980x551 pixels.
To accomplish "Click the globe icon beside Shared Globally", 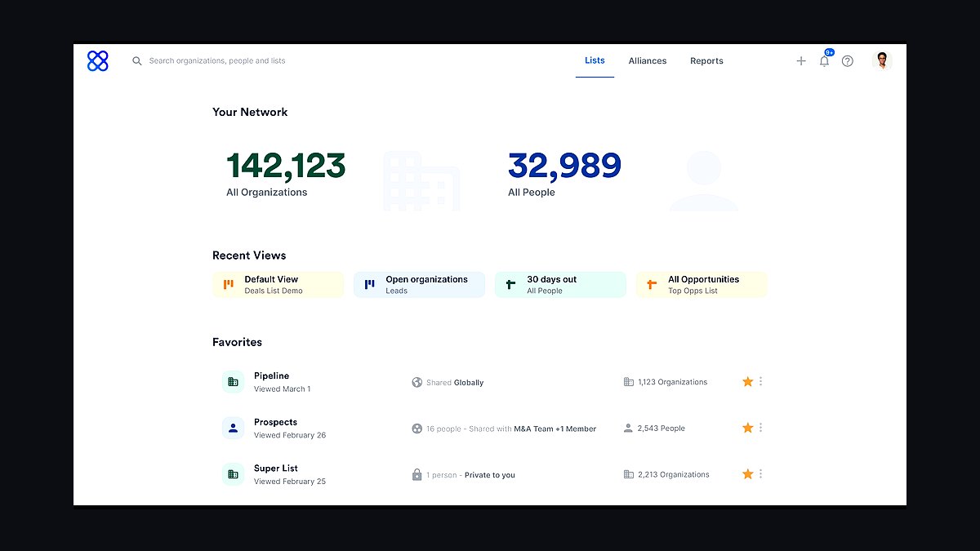I will pyautogui.click(x=417, y=382).
